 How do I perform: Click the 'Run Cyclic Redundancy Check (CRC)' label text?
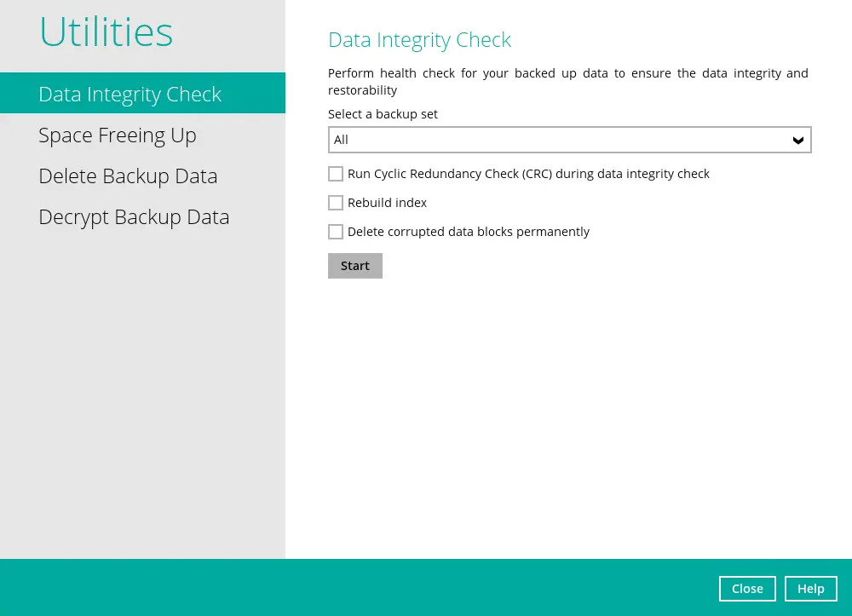tap(528, 174)
